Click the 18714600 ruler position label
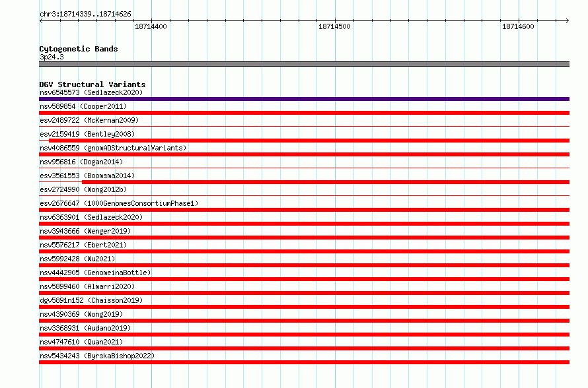The height and width of the screenshot is (388, 588). pos(518,26)
